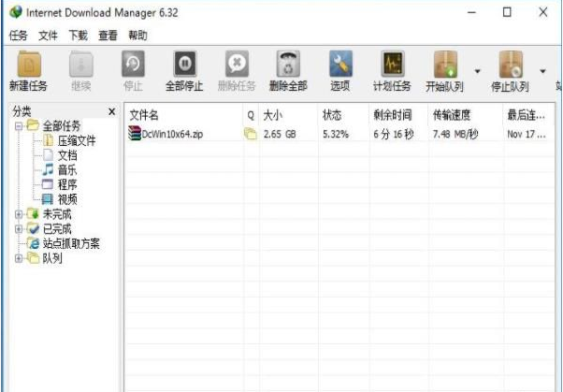563x392 pixels.
Task: Click the greyed 继续 (resume) toolbar icon
Action: (81, 65)
